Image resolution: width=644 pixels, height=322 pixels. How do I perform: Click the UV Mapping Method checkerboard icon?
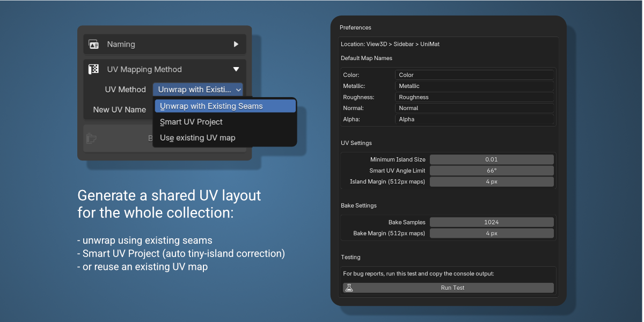93,69
